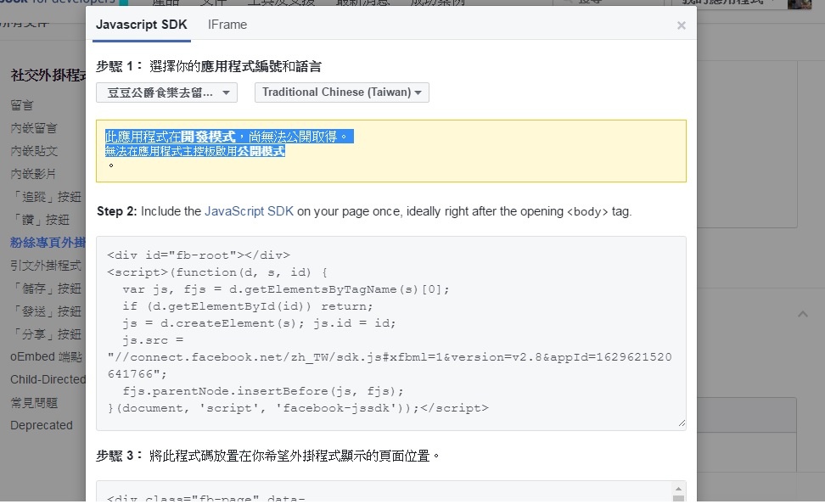Go to the 「追蹤」按鈕 sidebar page

tap(47, 197)
